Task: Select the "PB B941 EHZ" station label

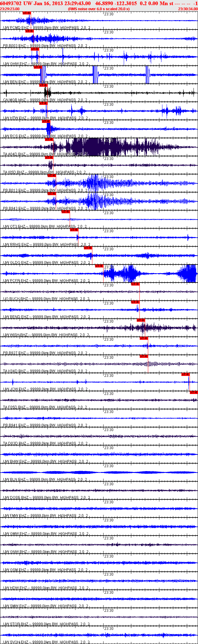Action: click(x=14, y=425)
